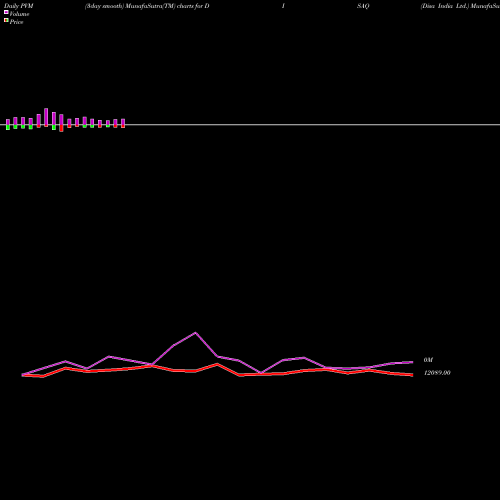Click the 'SAQ' header text

click(363, 6)
